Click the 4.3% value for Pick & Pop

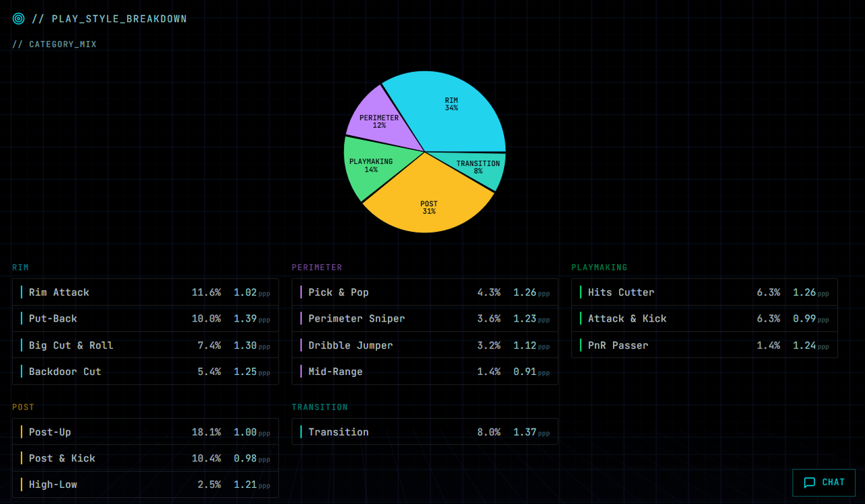[489, 293]
